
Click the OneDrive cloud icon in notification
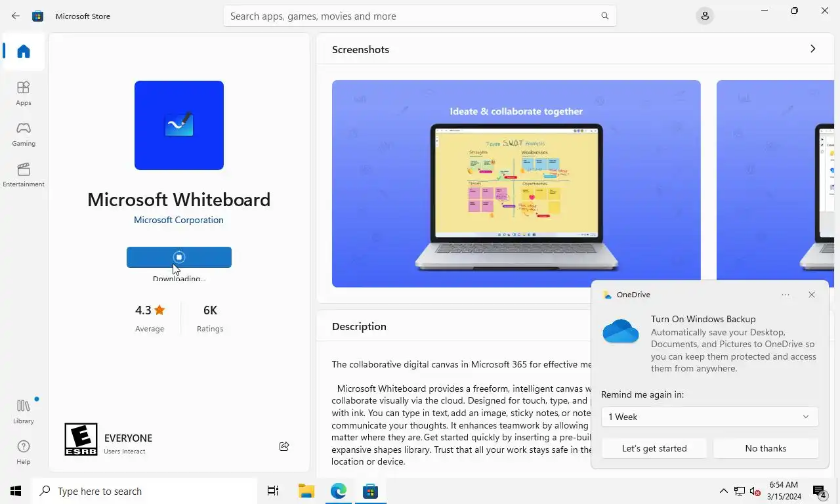pyautogui.click(x=621, y=331)
